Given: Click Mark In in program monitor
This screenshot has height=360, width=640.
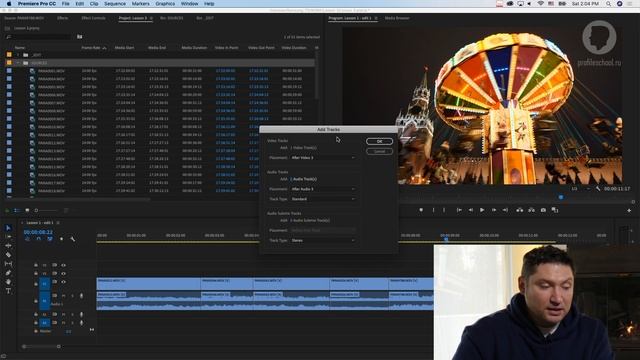Looking at the screenshot, I should (x=433, y=210).
